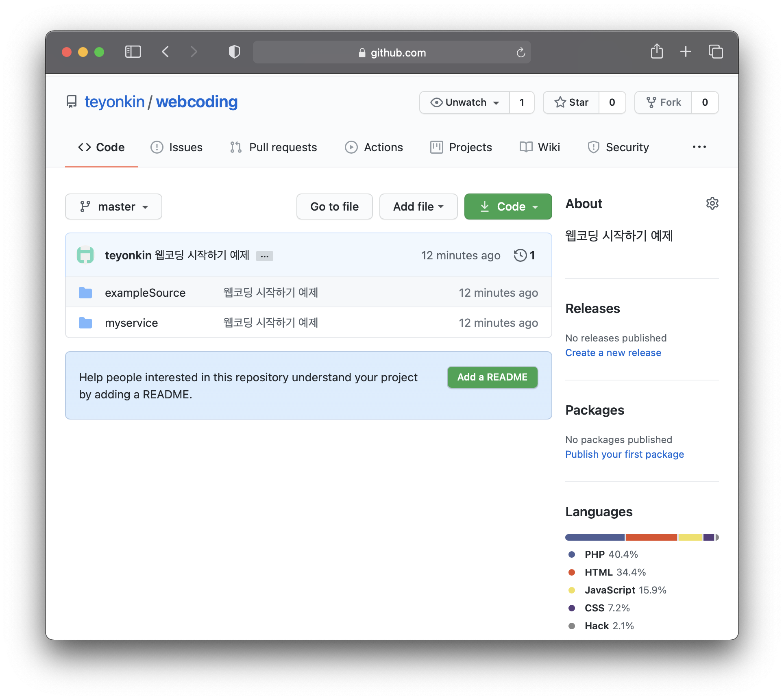Open the exampleSource folder

tap(145, 293)
